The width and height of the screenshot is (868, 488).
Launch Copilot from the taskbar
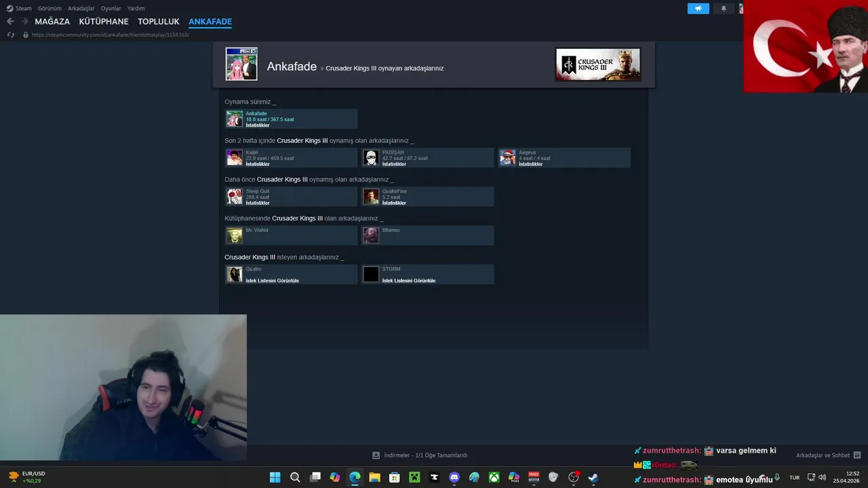[335, 477]
